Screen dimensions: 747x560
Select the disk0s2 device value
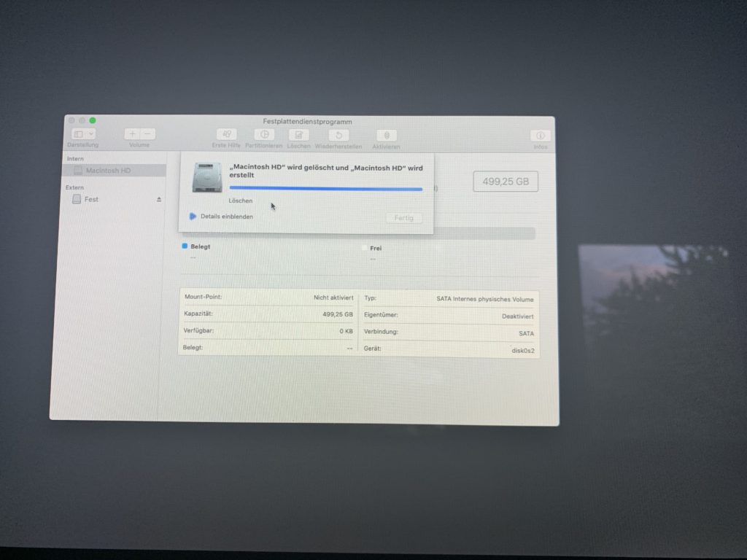(523, 351)
